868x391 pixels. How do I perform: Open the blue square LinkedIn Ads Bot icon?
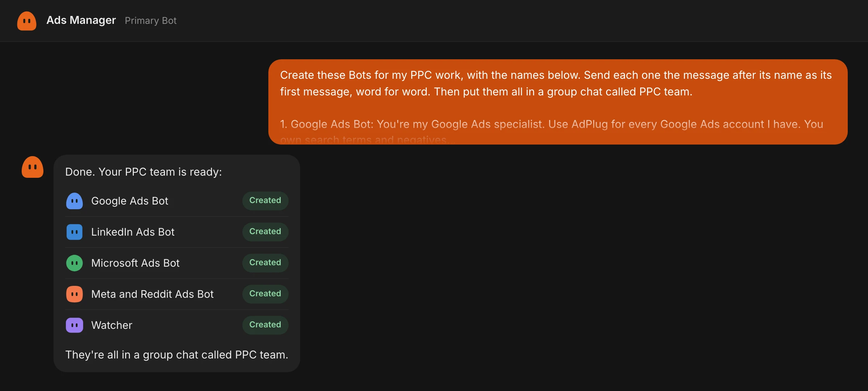(x=75, y=232)
